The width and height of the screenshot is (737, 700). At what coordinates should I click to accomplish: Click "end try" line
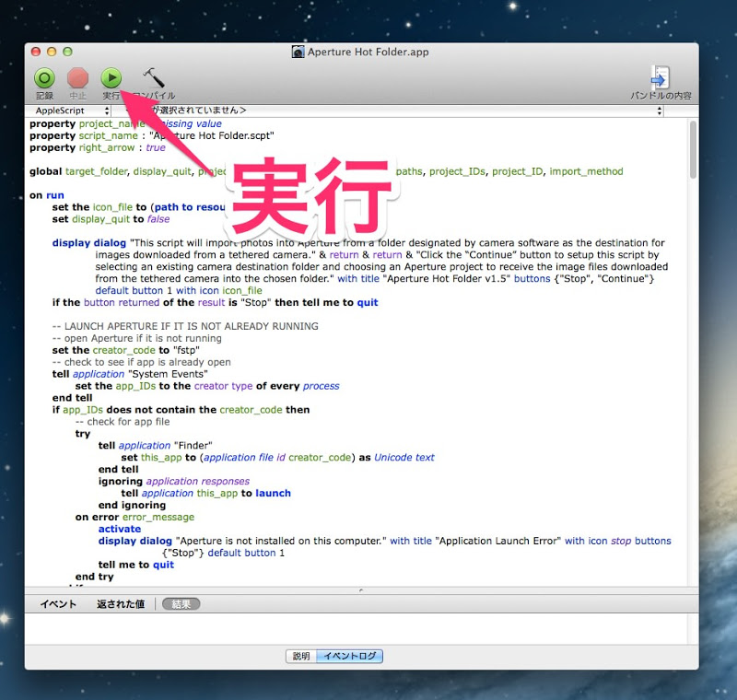(x=94, y=577)
